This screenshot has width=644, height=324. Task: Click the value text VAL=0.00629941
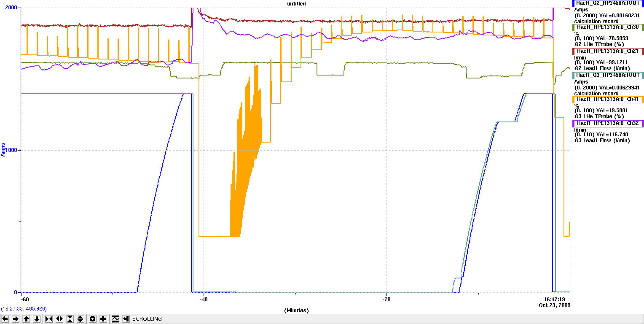pos(619,88)
